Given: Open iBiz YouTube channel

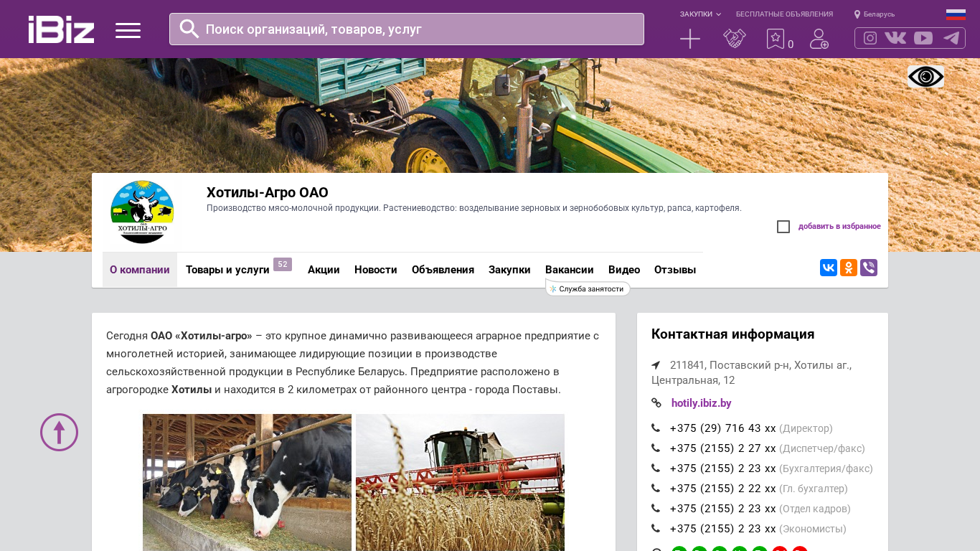Looking at the screenshot, I should 923,38.
